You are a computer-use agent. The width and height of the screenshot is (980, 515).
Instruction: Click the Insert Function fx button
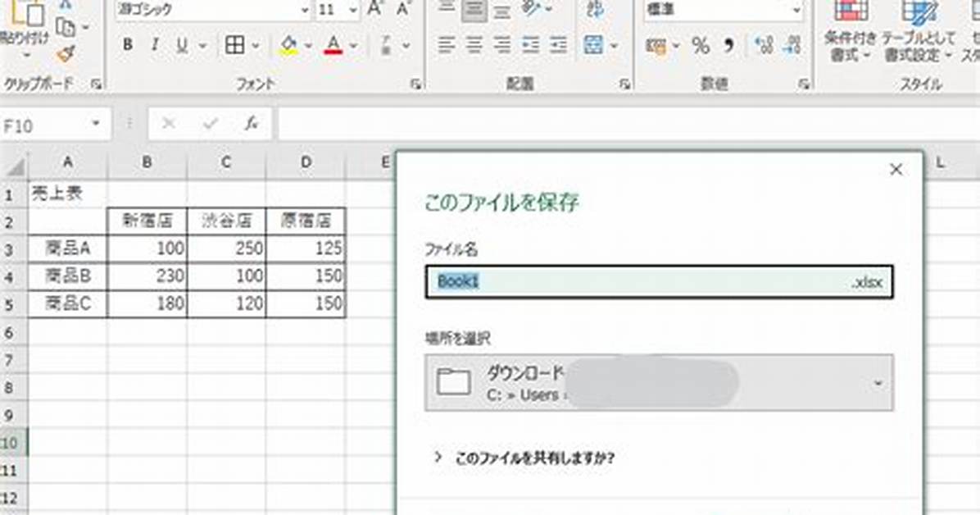[252, 124]
